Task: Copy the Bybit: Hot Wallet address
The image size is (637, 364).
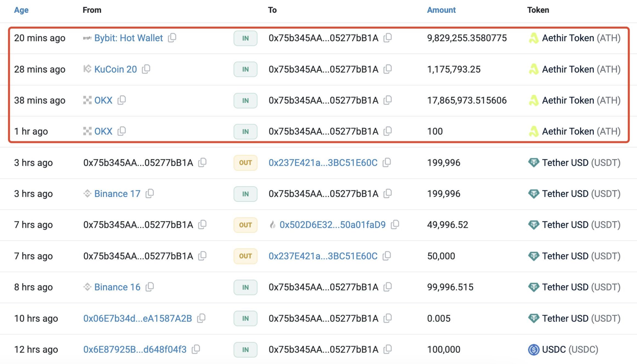Action: point(172,38)
